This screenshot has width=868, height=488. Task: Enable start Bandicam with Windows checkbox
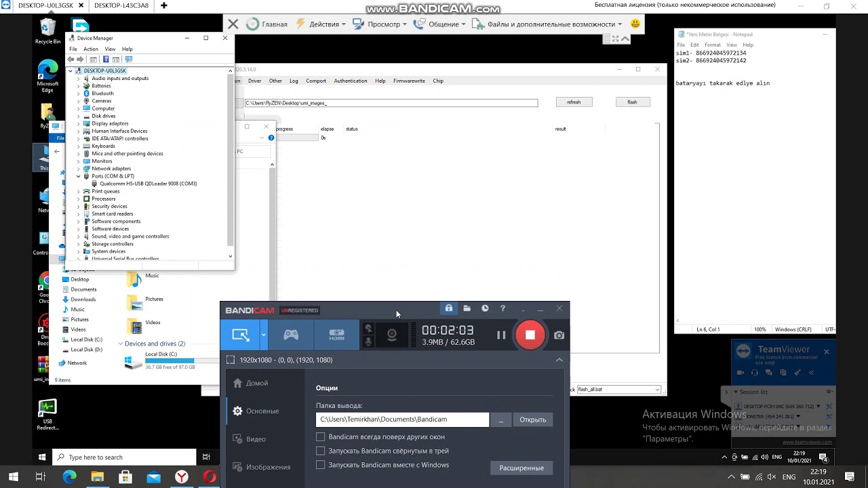tap(321, 465)
